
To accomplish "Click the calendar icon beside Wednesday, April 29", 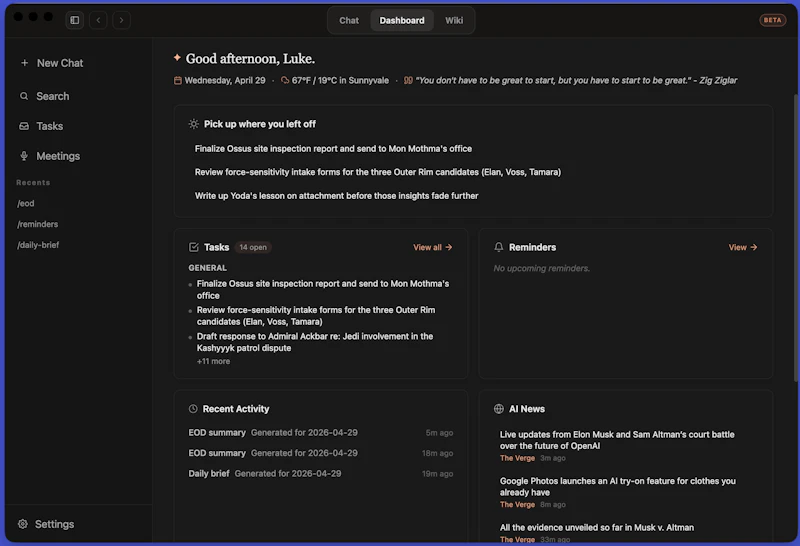I will (x=178, y=81).
